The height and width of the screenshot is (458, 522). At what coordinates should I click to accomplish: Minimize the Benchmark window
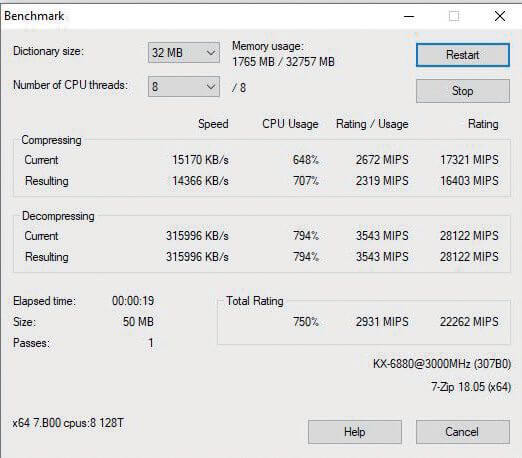(x=409, y=16)
